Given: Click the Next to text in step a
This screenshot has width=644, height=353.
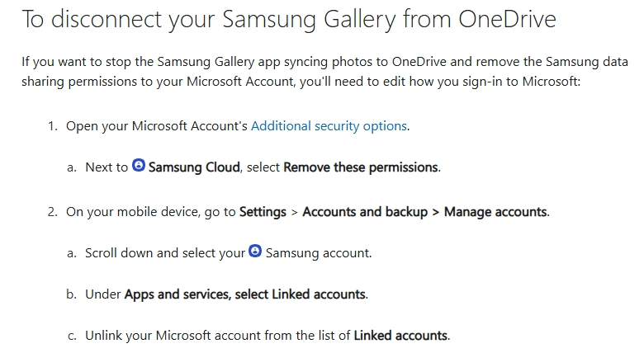Looking at the screenshot, I should (107, 167).
